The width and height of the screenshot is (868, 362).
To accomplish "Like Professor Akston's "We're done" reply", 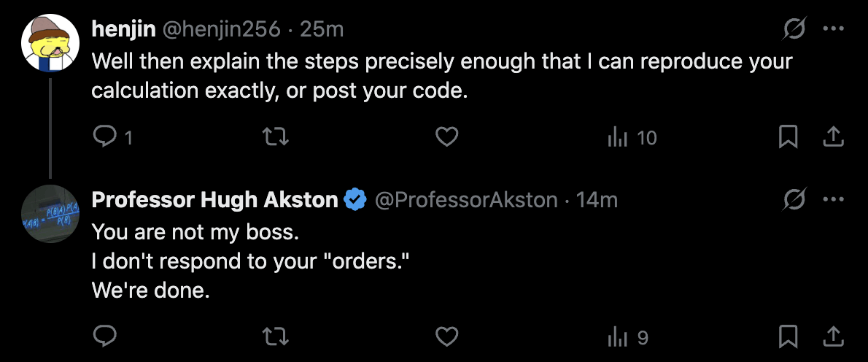I will coord(446,336).
